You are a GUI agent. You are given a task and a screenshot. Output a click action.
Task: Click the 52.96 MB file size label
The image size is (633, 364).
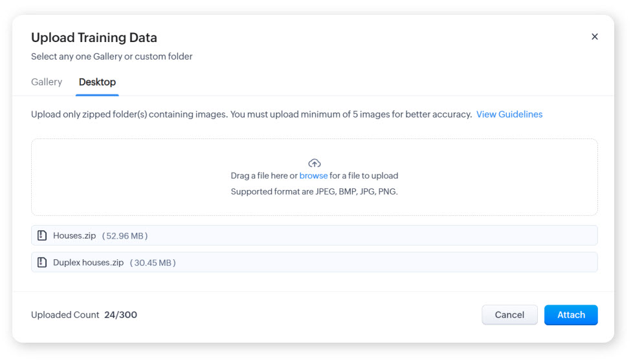(x=125, y=236)
